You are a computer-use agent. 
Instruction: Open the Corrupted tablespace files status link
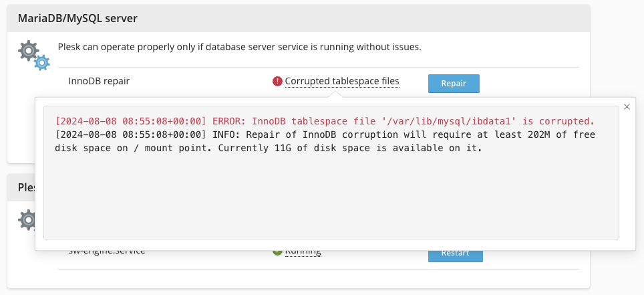click(x=342, y=82)
